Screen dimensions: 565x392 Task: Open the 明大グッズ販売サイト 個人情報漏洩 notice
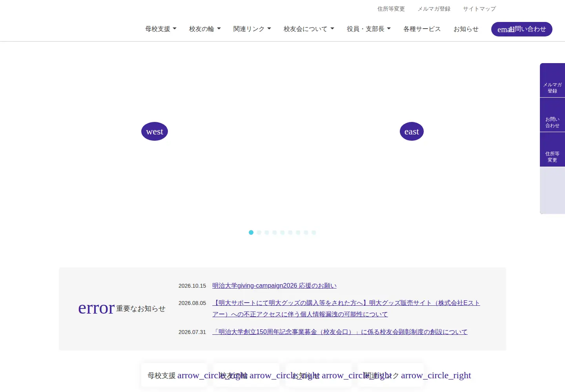tap(346, 309)
